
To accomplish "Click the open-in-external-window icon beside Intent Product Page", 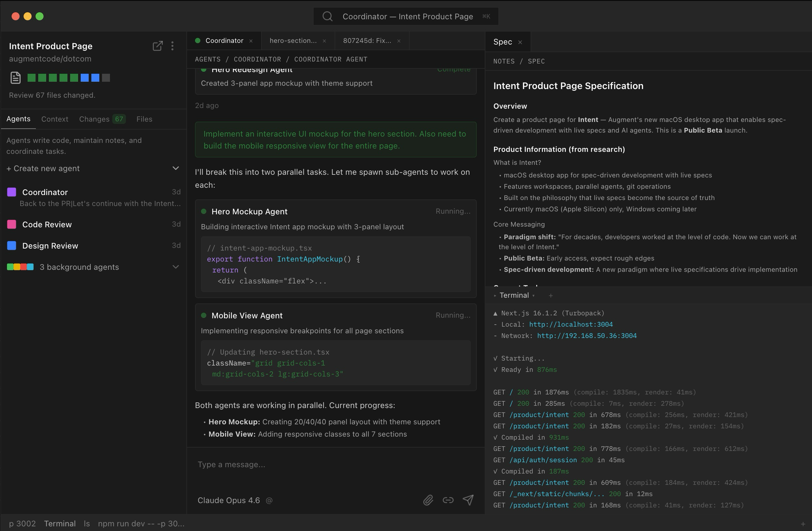I will [x=157, y=46].
